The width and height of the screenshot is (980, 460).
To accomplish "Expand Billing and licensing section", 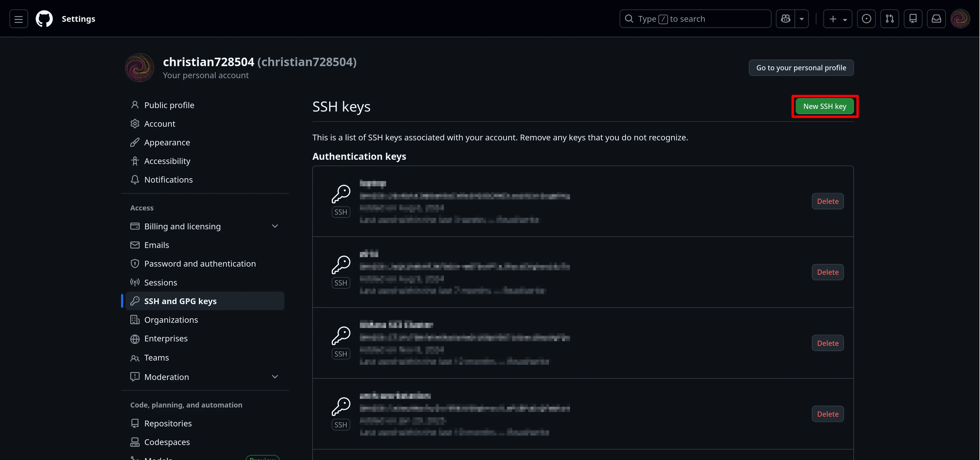I will [275, 226].
